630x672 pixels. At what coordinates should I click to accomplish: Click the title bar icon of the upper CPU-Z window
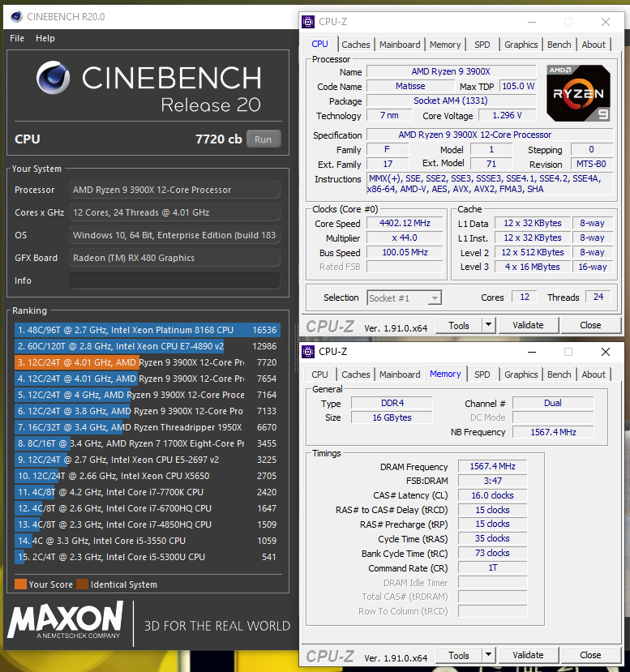click(x=308, y=22)
